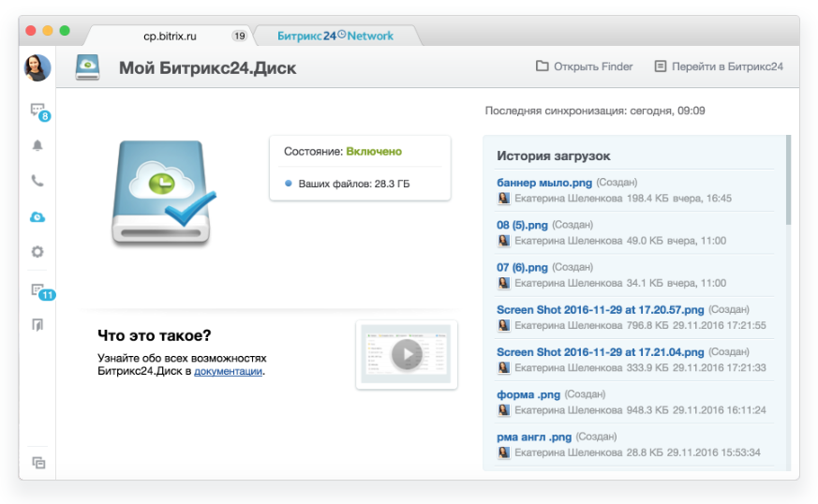Open Screen Shot 2016-11-29 at 17.20.57.png
The image size is (818, 504).
(x=600, y=310)
